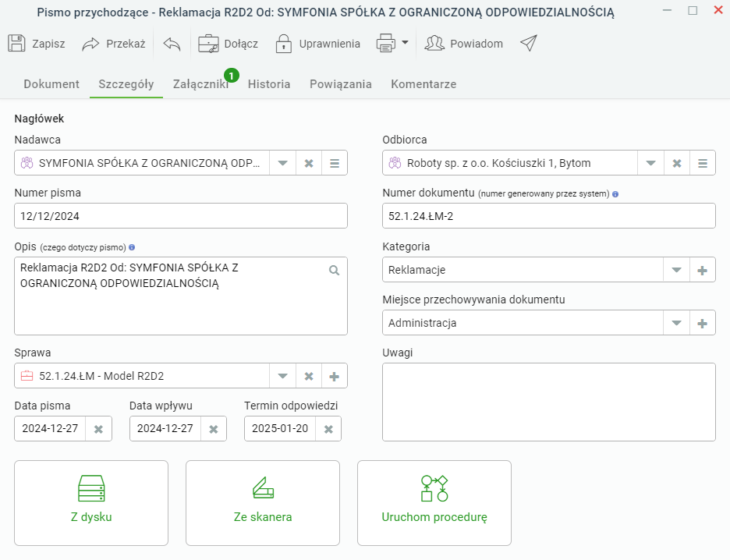
Task: Click the paper plane send icon
Action: tap(529, 44)
